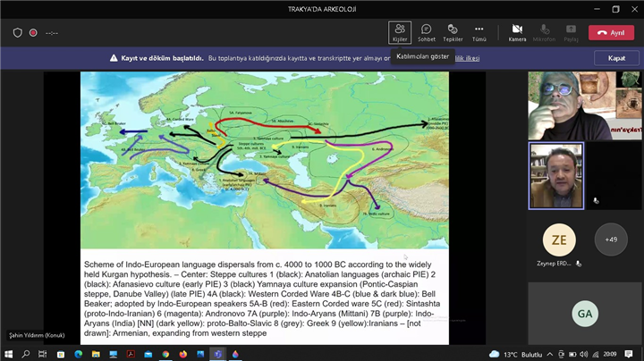
Task: Open Adobe Acrobat from the taskbar
Action: click(x=131, y=354)
